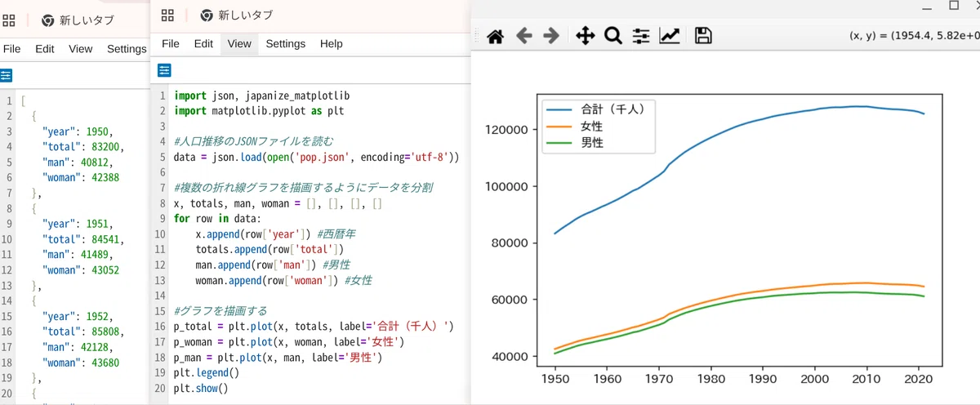Click y-axis tick label 100000
Screen dimensions: 980x405
coord(509,186)
